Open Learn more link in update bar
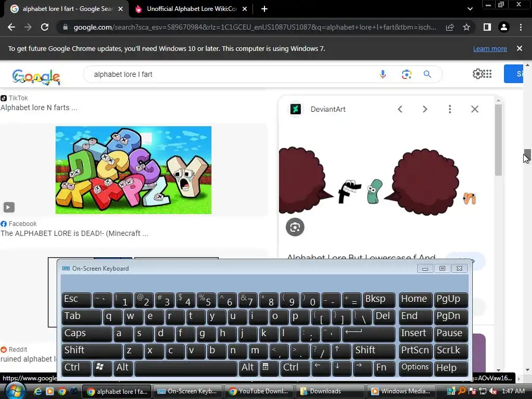532x399 pixels. pos(490,48)
